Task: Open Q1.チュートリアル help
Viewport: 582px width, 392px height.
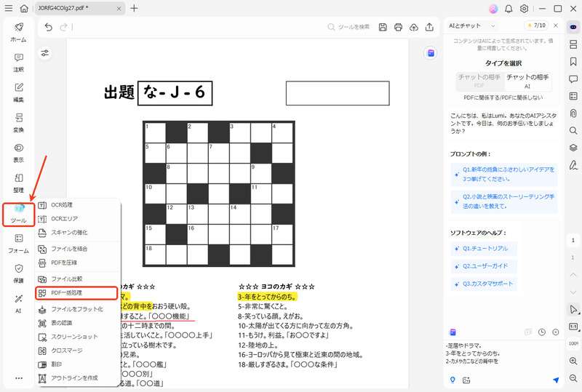Action: tap(483, 248)
